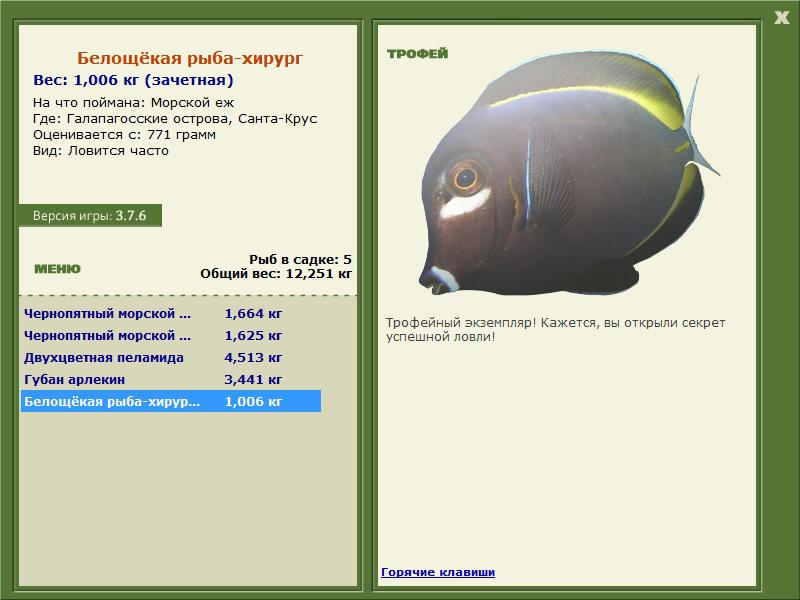This screenshot has width=800, height=600.
Task: Click the Версия игры: 3.7.6 label
Action: (90, 215)
